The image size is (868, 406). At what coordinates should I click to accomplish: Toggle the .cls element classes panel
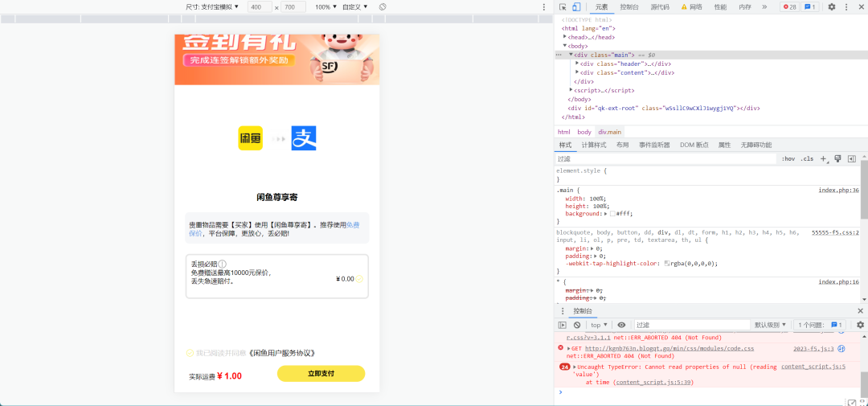[x=807, y=159]
